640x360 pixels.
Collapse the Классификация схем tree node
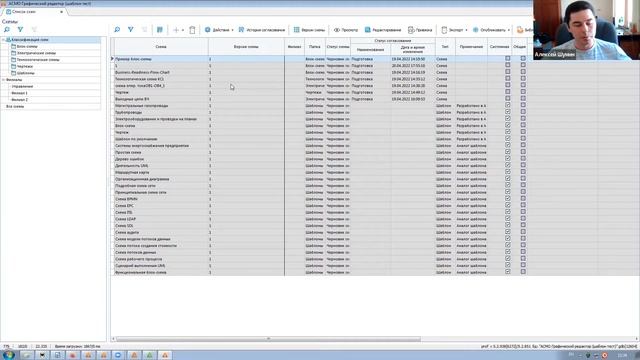coord(3,40)
